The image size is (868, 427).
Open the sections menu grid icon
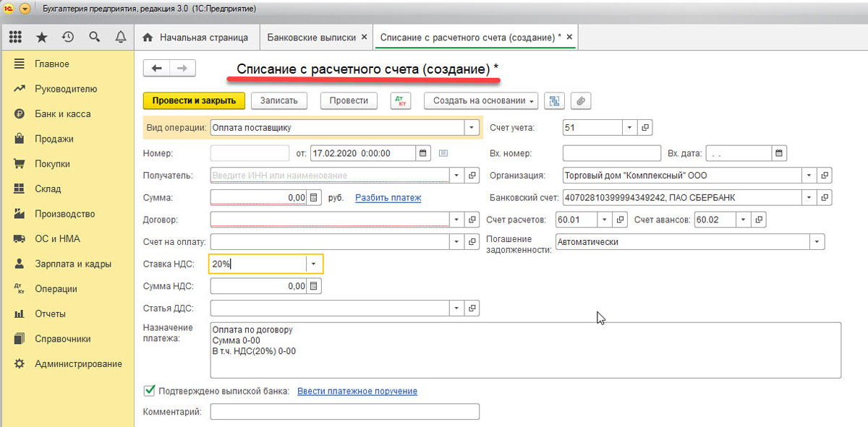click(15, 37)
